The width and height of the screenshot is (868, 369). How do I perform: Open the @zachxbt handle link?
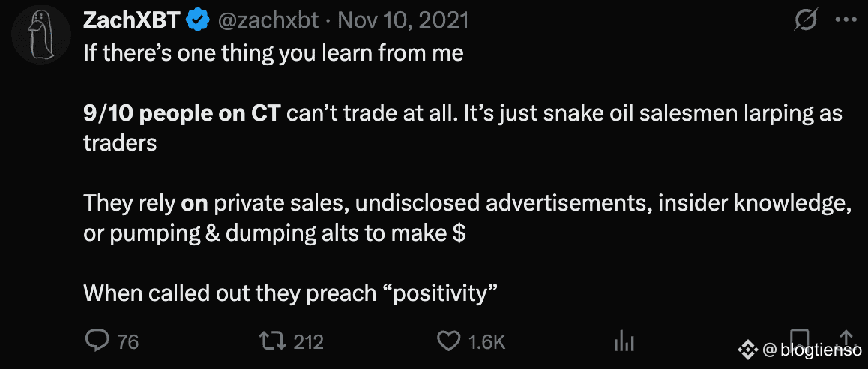tap(269, 21)
